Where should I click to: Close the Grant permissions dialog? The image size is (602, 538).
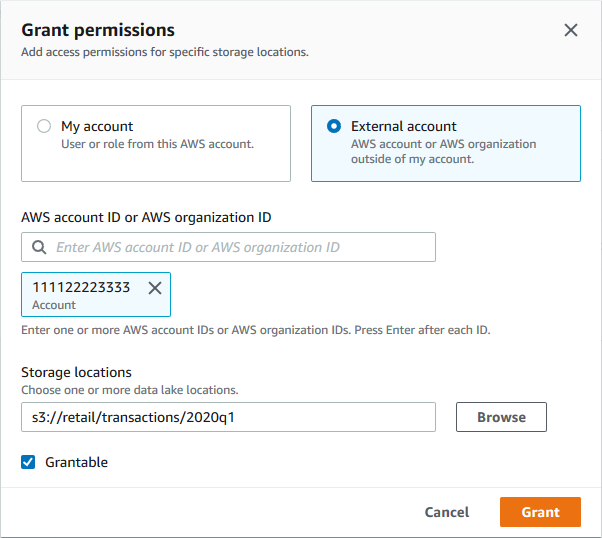point(571,30)
